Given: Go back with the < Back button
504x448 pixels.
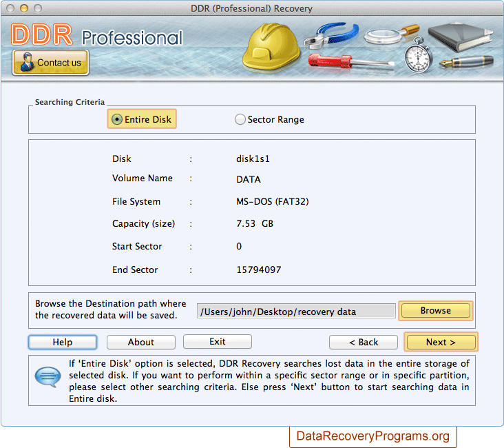Looking at the screenshot, I should pos(364,342).
